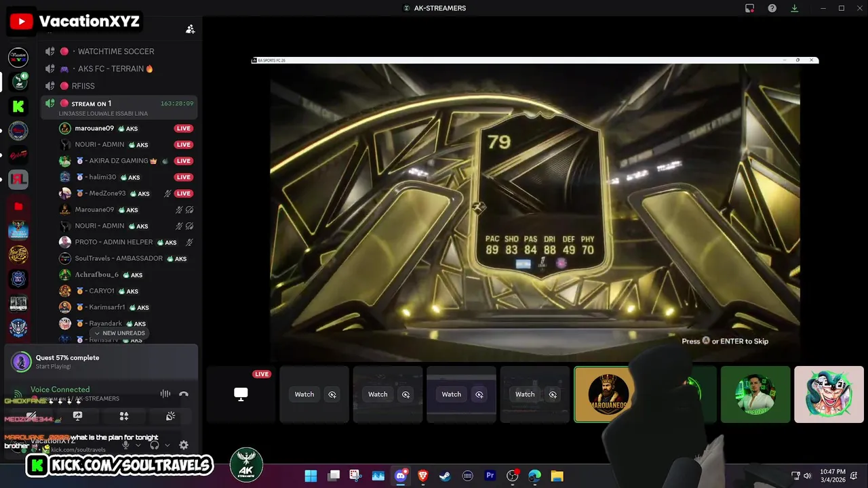
Task: Click CARYO1 in the voice user list
Action: pos(126,291)
